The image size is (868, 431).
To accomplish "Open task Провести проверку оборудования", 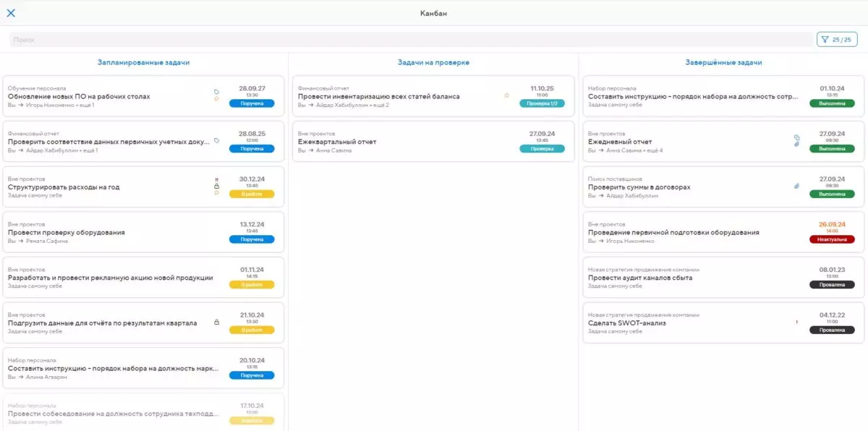I will point(67,232).
